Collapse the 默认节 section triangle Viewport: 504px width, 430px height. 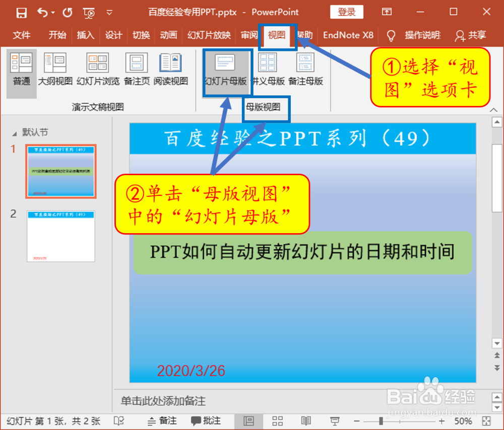click(x=14, y=133)
